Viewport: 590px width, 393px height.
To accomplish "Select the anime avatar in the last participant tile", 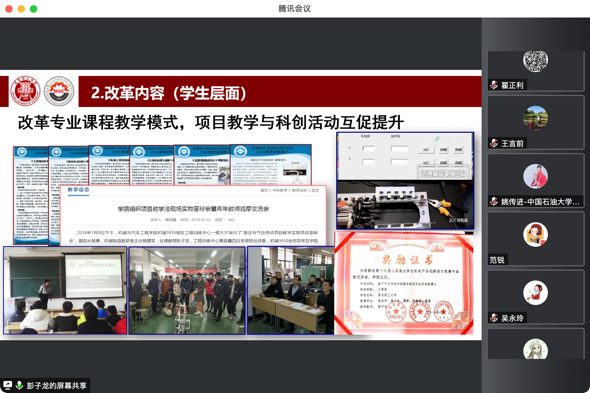I will pyautogui.click(x=535, y=349).
